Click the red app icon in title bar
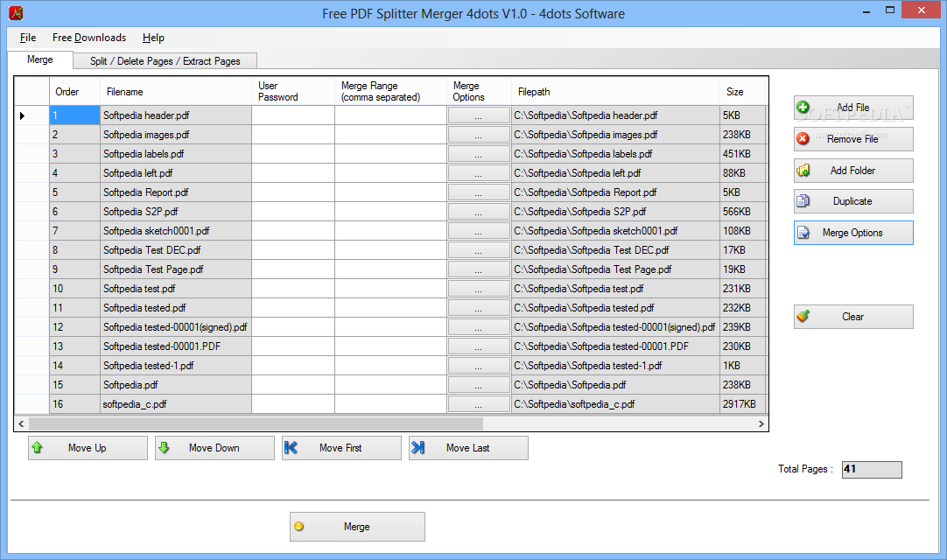Viewport: 947px width, 560px height. tap(17, 12)
